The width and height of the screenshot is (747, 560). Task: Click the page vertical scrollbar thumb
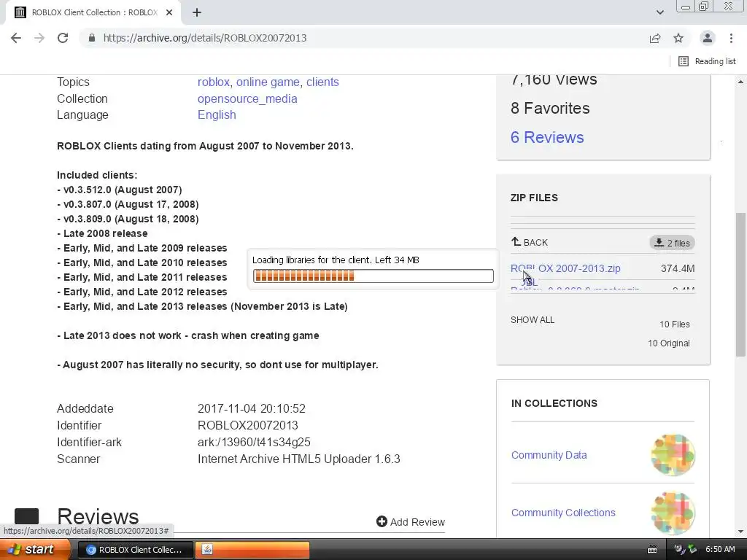(740, 284)
